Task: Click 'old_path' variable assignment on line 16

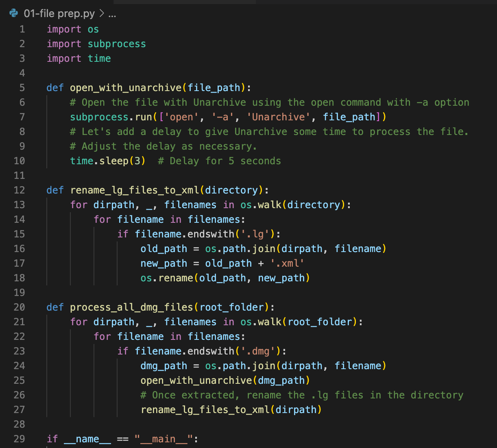Action: (x=164, y=249)
